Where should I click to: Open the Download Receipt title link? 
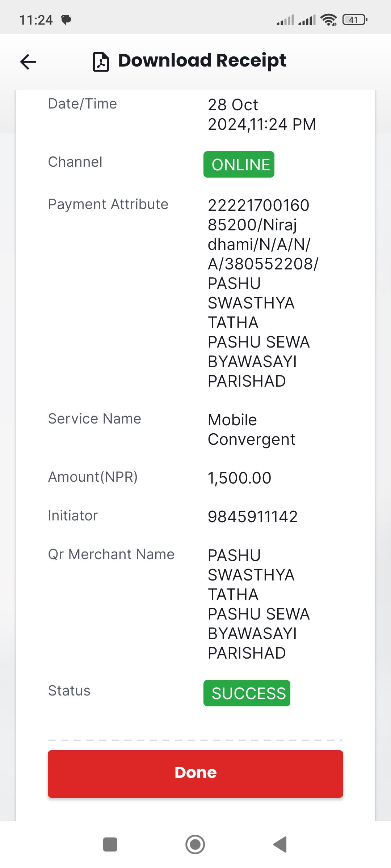(x=202, y=60)
